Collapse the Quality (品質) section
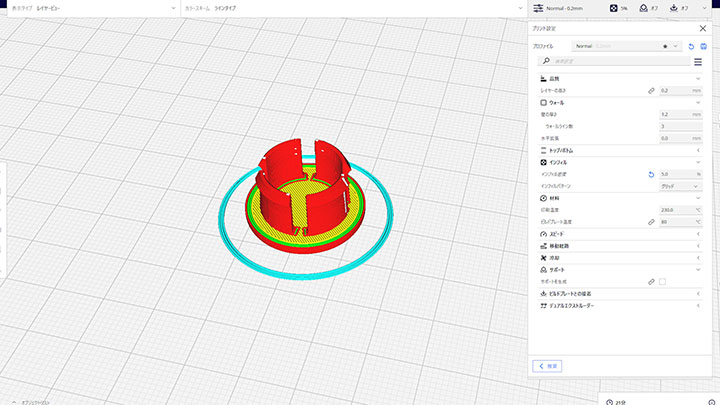 (x=619, y=79)
